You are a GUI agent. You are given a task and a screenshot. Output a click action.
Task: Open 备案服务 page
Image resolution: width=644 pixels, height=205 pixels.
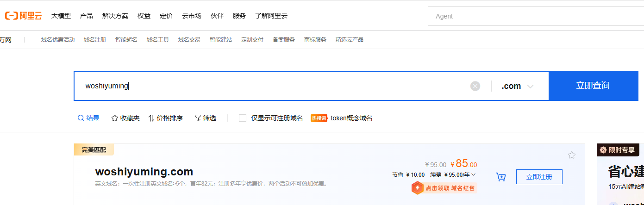[x=284, y=40]
